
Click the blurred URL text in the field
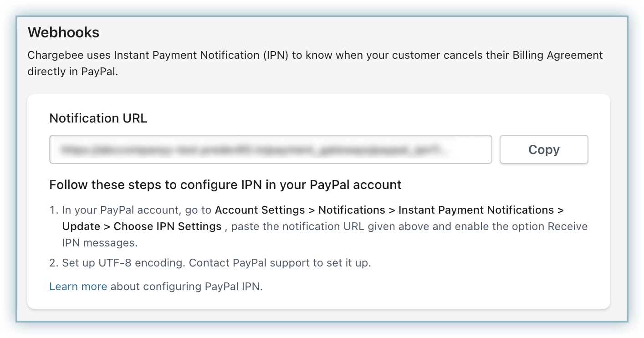pos(255,149)
